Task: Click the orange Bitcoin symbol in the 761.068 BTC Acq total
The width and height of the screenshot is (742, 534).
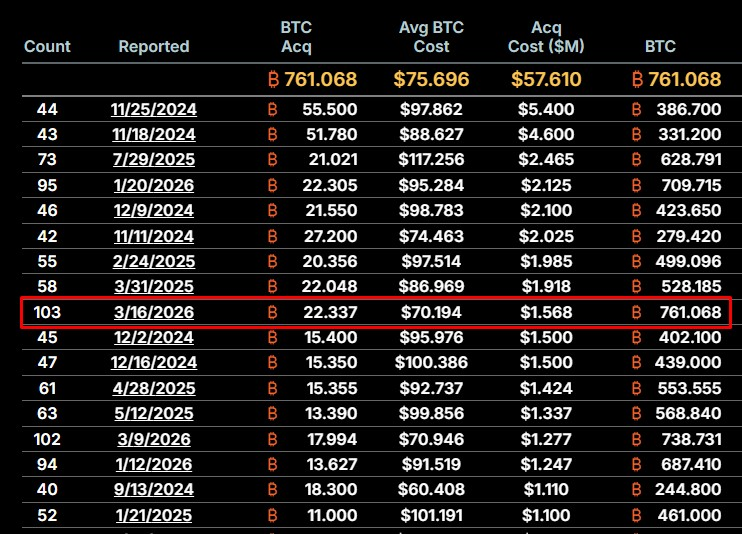Action: click(x=275, y=79)
